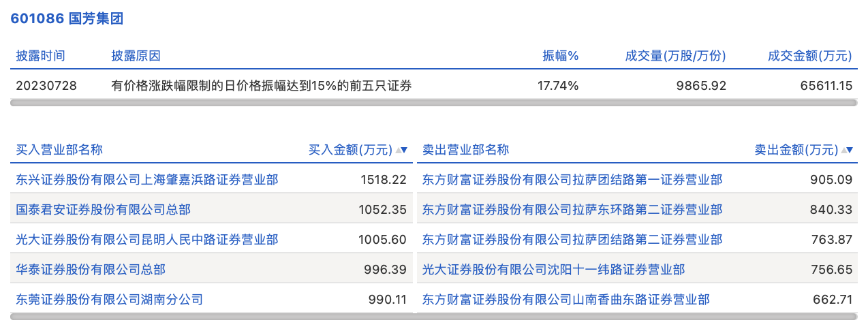
Task: Click the 买入金额(万元) column header
Action: tap(350, 150)
